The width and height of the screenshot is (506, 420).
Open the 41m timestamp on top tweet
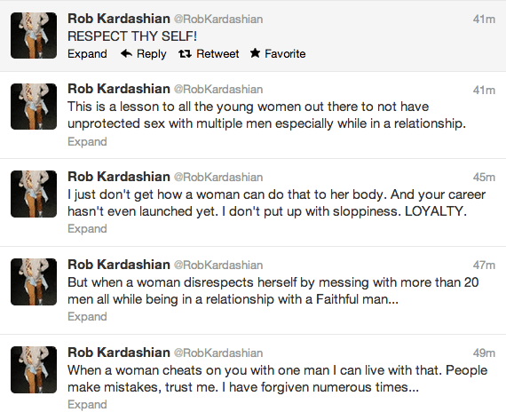[484, 20]
